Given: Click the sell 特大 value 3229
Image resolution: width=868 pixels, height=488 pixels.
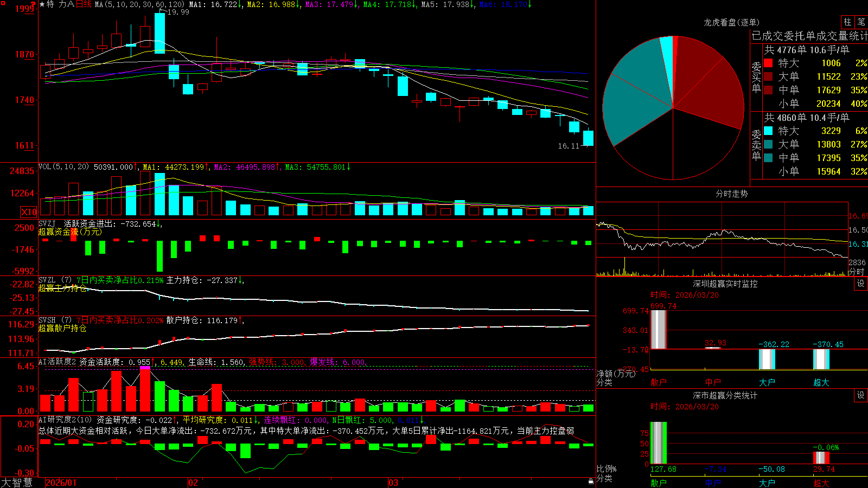Looking at the screenshot, I should coord(831,131).
